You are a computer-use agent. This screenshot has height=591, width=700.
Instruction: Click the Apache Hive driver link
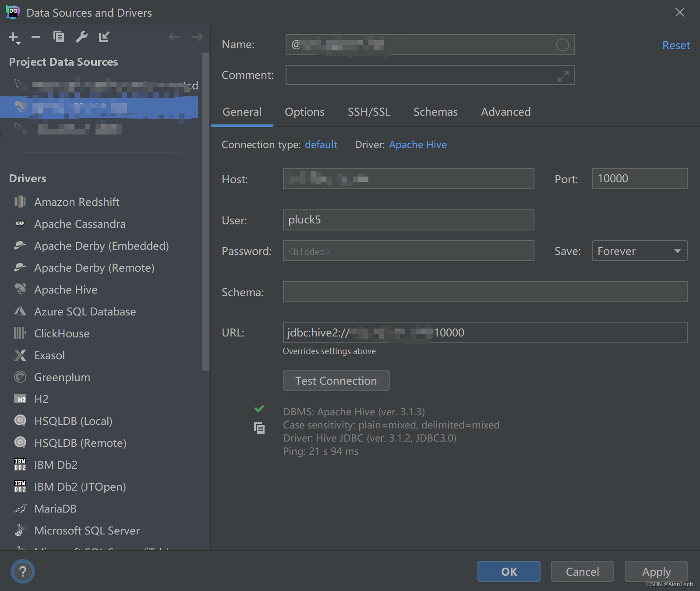[x=418, y=145]
